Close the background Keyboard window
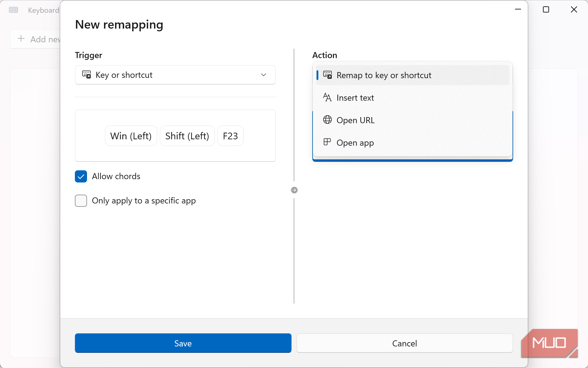 [574, 9]
